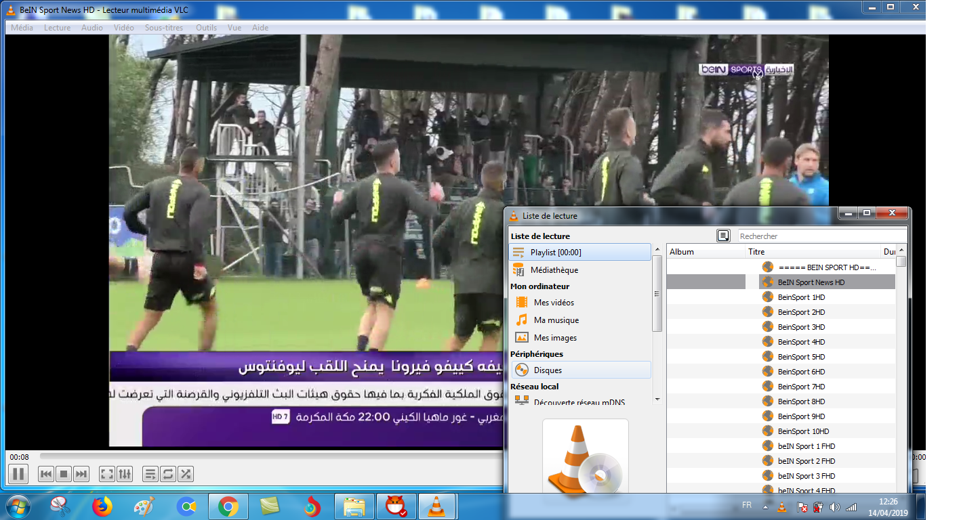
Task: Switch to Google Chrome taskbar button
Action: 228,506
